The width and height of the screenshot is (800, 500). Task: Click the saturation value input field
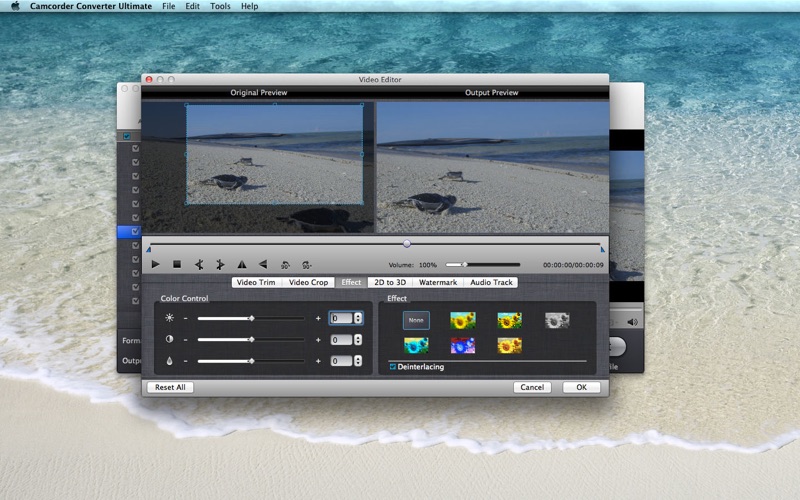click(341, 361)
